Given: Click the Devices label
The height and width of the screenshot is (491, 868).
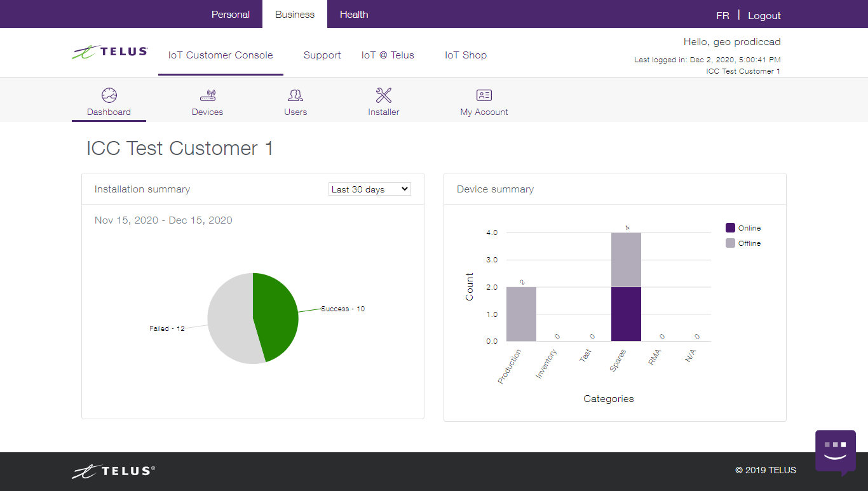Looking at the screenshot, I should click(x=208, y=112).
